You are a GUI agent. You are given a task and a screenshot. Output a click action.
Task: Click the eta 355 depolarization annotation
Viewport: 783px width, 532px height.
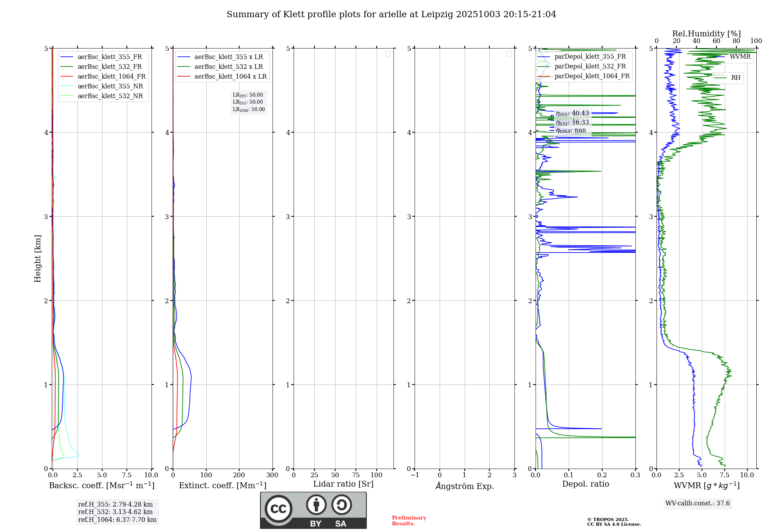(x=572, y=113)
